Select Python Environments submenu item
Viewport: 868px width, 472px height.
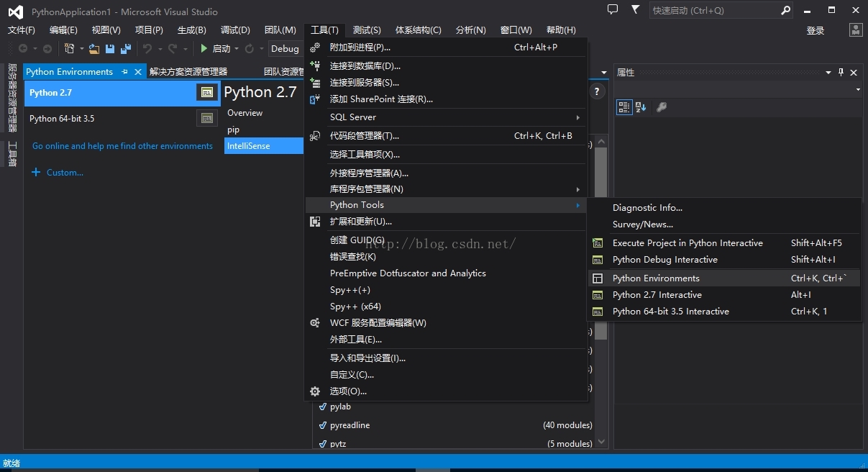pyautogui.click(x=724, y=278)
